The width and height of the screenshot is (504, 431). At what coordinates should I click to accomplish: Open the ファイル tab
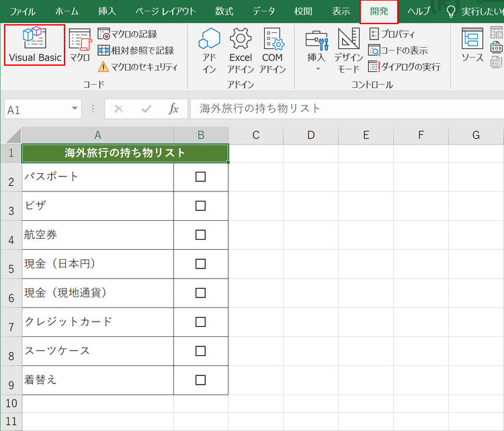point(22,11)
